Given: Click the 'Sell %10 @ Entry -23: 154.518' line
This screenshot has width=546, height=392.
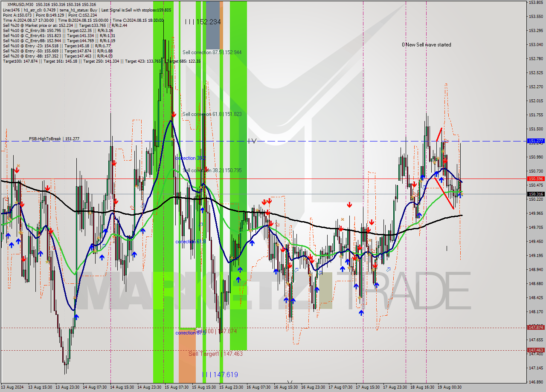Looking at the screenshot, I should point(57,46).
